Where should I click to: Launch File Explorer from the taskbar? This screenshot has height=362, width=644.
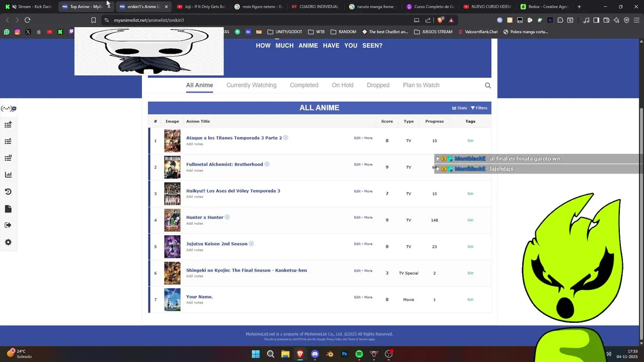click(x=285, y=354)
